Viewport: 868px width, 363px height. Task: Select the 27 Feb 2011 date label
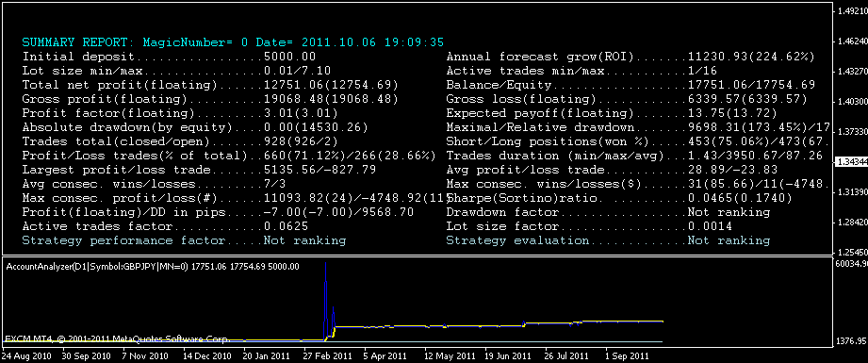click(328, 356)
